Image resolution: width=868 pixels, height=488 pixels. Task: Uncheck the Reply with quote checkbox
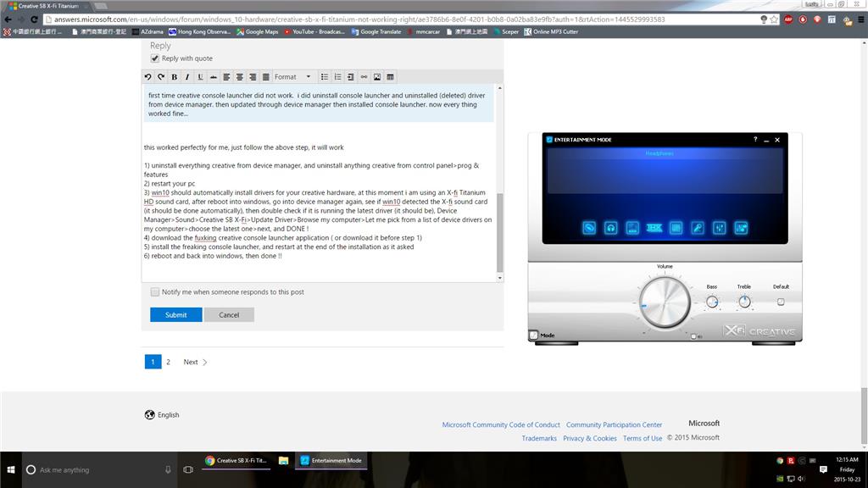coord(155,58)
